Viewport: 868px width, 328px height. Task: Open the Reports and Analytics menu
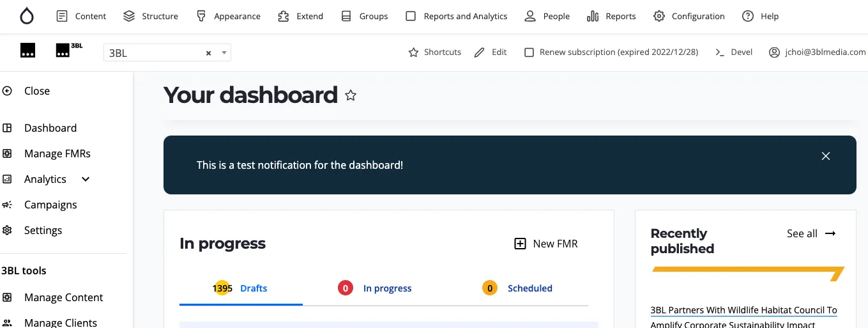point(457,16)
